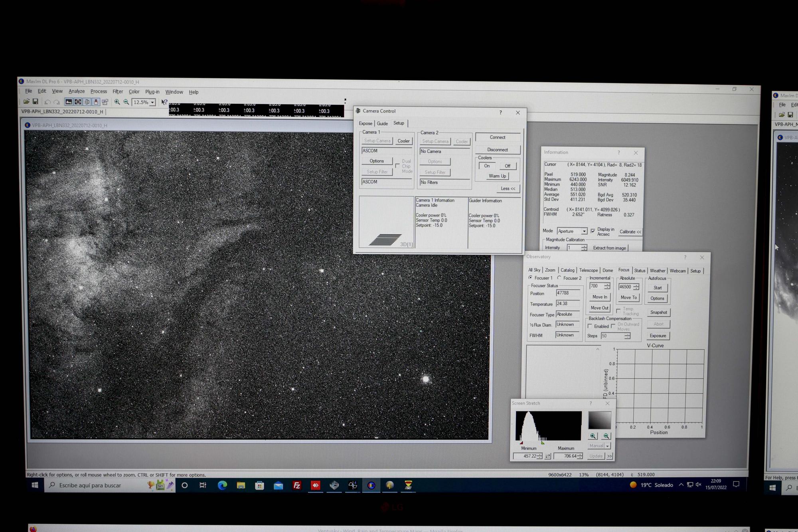798x532 pixels.
Task: Toggle the Information window toolbar icon
Action: tap(96, 102)
